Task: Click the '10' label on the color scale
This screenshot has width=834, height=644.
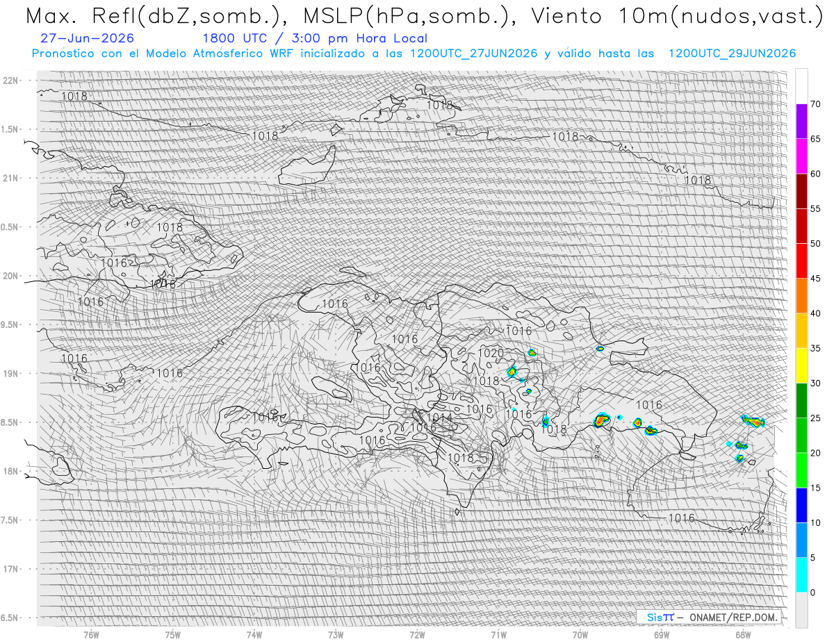Action: [816, 522]
